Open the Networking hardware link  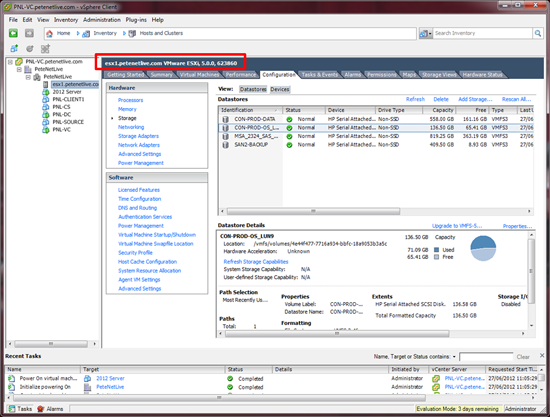pos(131,127)
